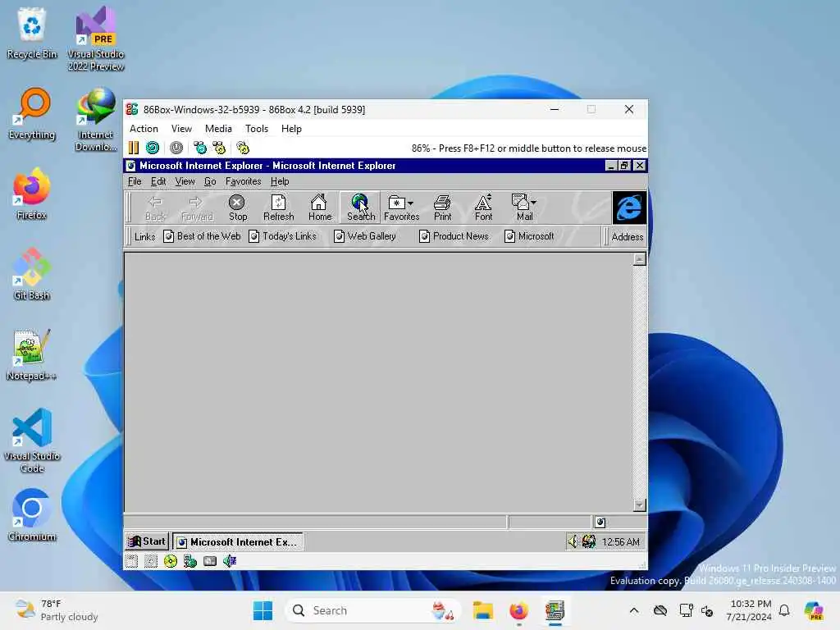Expand the Favorites dropdown arrow in IE toolbar
Screen dimensions: 840x630
(x=410, y=203)
